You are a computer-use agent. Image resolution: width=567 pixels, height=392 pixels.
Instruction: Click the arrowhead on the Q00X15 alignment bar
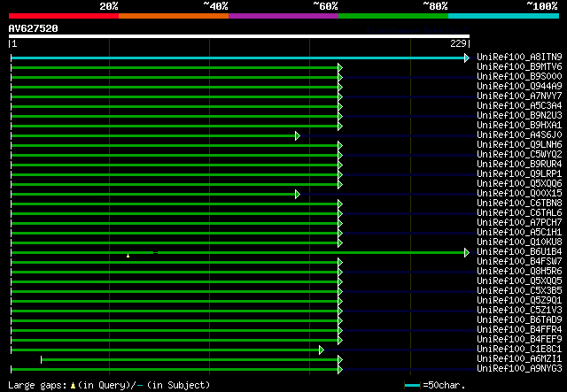298,195
